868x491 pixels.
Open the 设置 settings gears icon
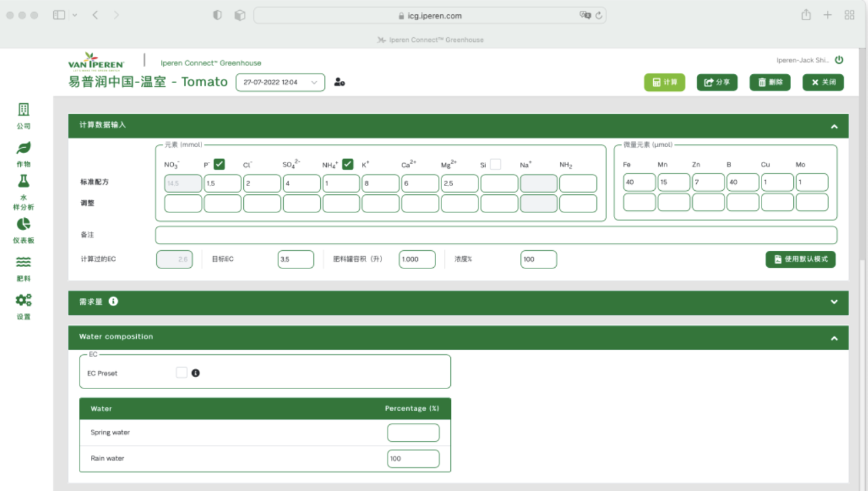[x=24, y=301]
